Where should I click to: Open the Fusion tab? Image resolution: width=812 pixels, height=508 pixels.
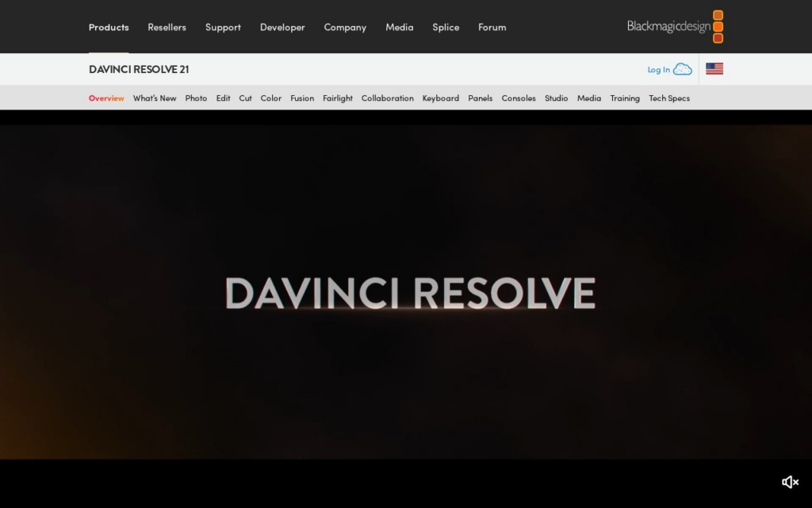(x=302, y=98)
